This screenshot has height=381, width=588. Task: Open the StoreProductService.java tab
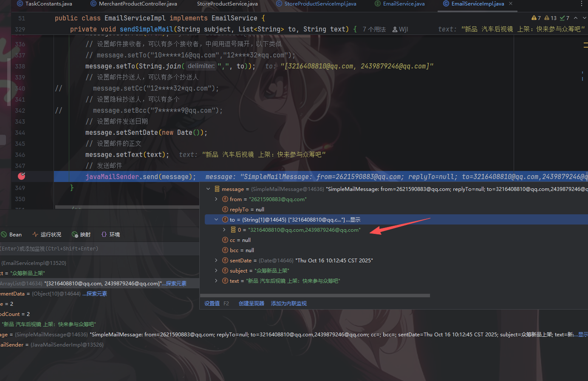(x=227, y=4)
